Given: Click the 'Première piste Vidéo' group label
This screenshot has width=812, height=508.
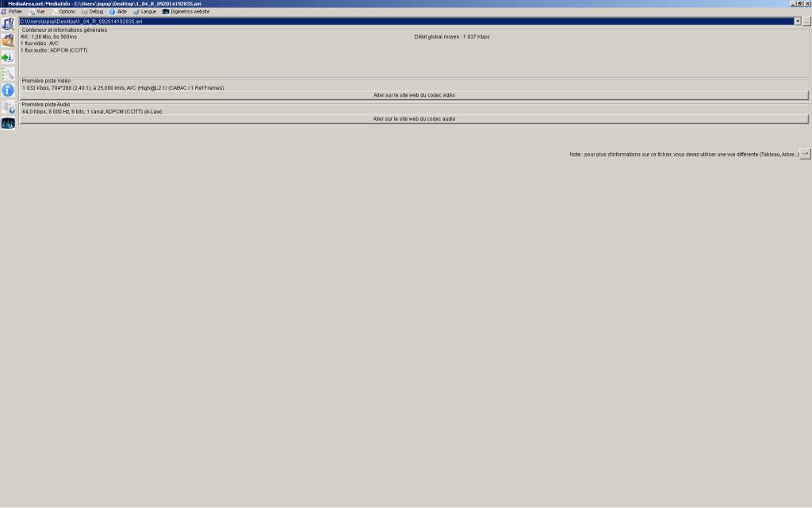Looking at the screenshot, I should 46,81.
